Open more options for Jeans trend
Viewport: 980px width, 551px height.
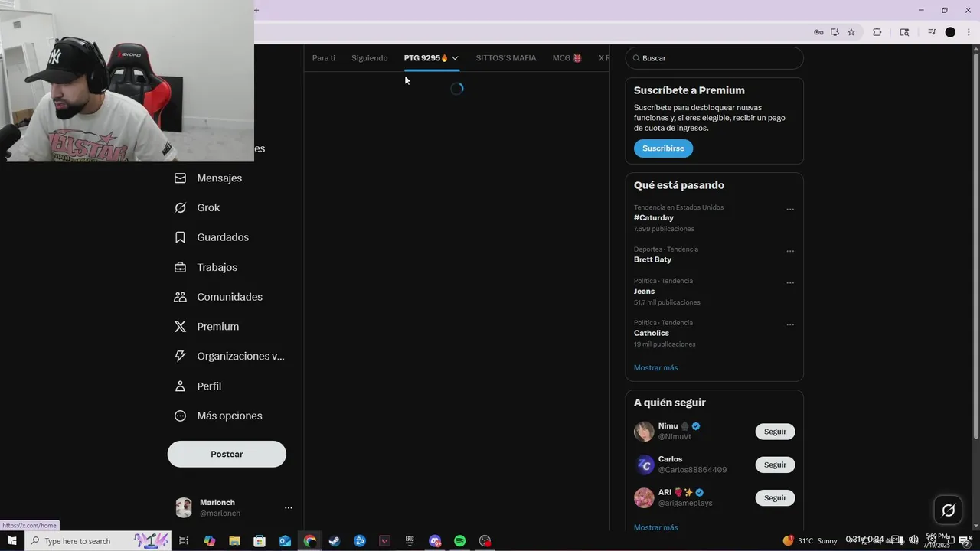(790, 282)
